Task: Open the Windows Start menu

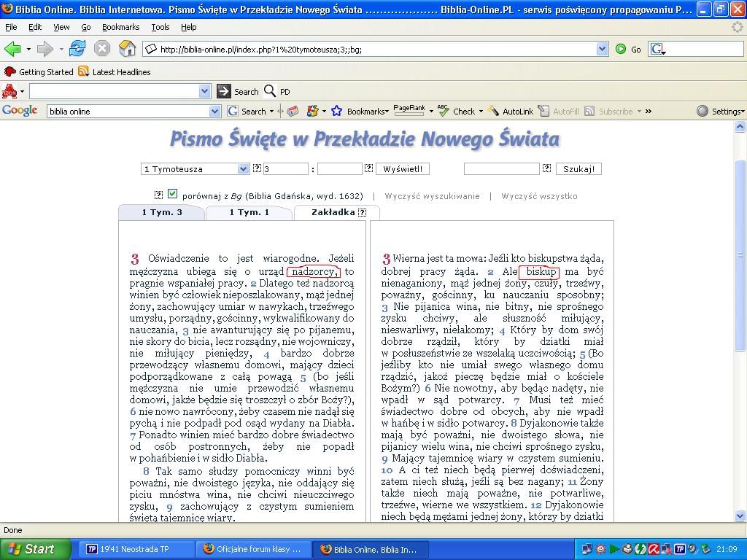Action: 34,549
